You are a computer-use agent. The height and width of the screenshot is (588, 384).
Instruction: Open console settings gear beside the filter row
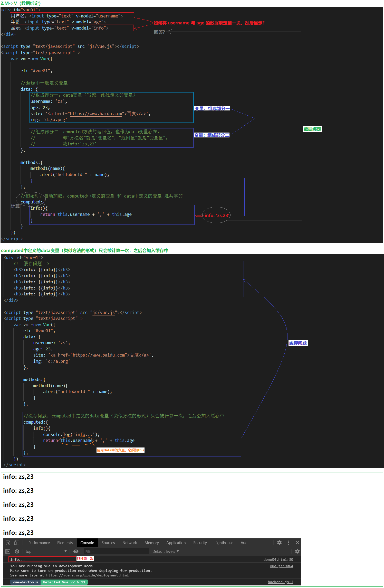pos(297,551)
